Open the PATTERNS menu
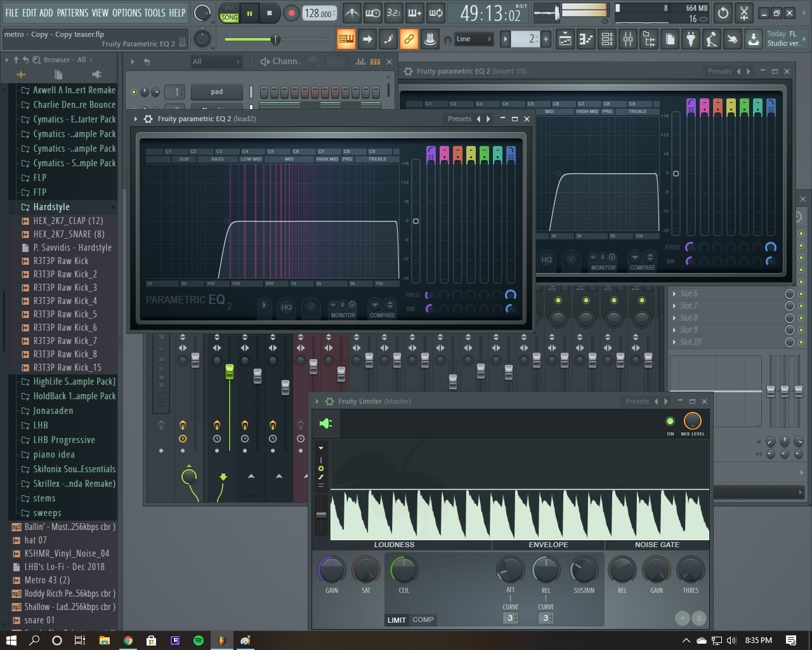The width and height of the screenshot is (812, 650). pyautogui.click(x=72, y=13)
